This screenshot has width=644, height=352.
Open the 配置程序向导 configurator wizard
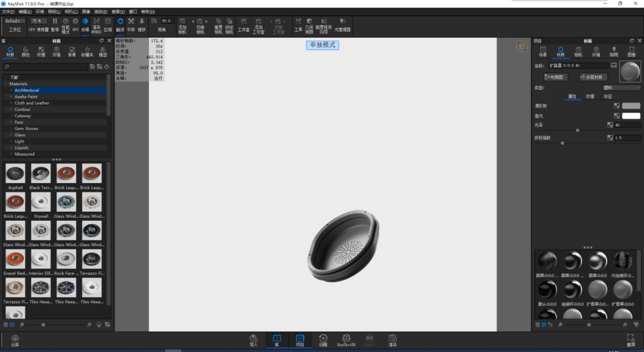pos(324,26)
